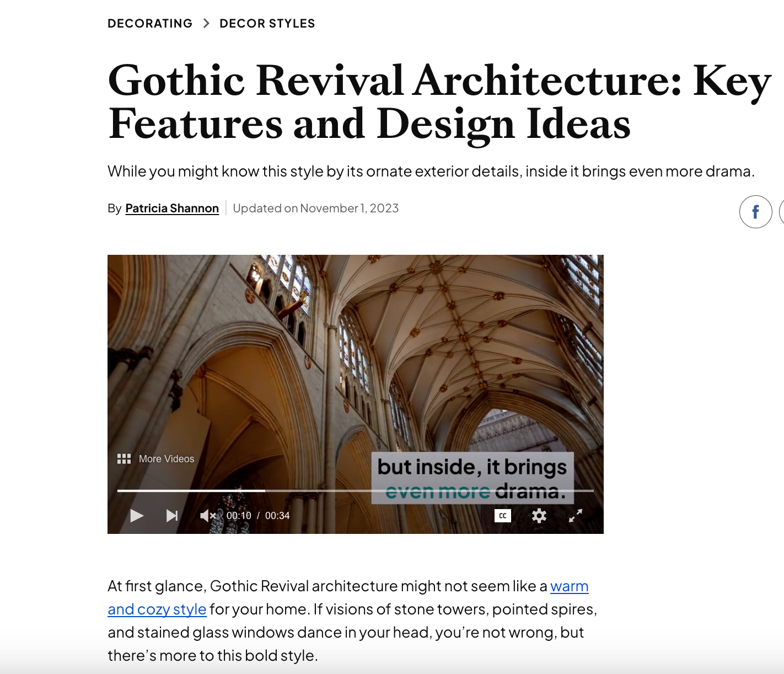Open the breadcrumb chevron between categories
784x674 pixels.
click(x=206, y=23)
